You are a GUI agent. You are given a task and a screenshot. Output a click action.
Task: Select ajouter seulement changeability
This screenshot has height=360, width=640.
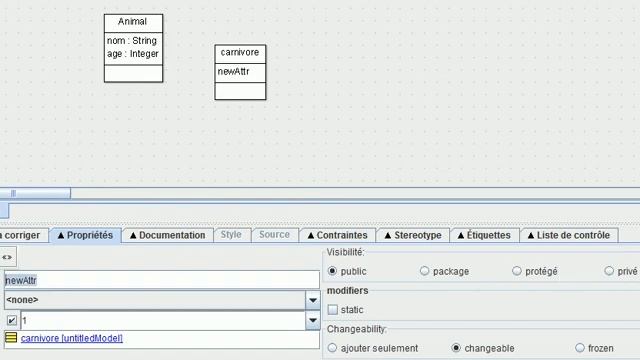pos(332,348)
